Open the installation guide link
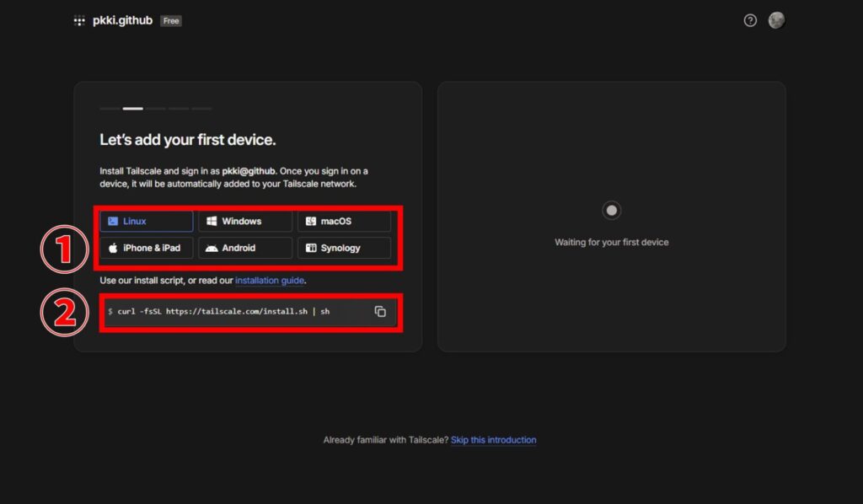This screenshot has height=504, width=863. pyautogui.click(x=269, y=280)
